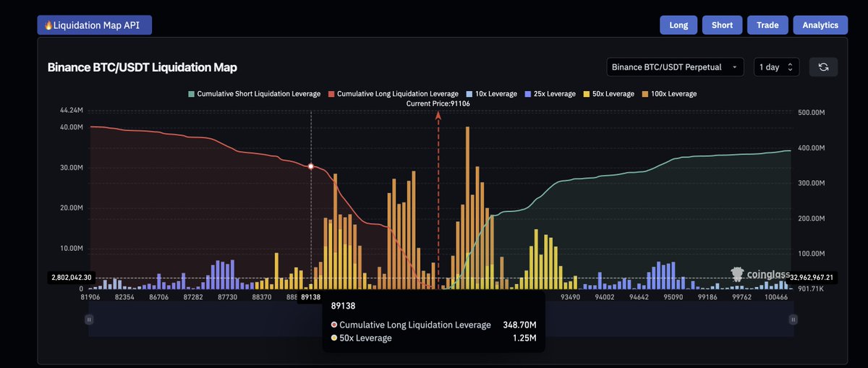Expand the Binance BTC/USDT Perpetual dropdown
Viewport: 868px width, 368px height.
(676, 67)
